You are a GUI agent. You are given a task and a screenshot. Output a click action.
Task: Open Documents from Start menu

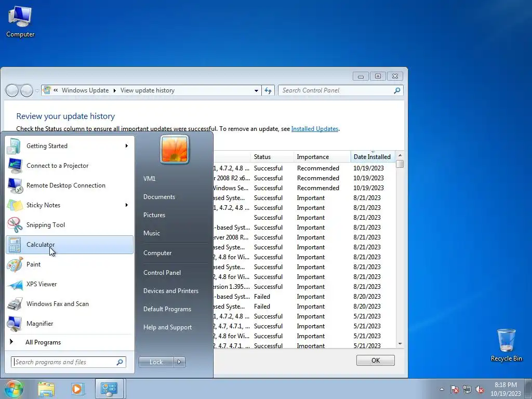(159, 197)
